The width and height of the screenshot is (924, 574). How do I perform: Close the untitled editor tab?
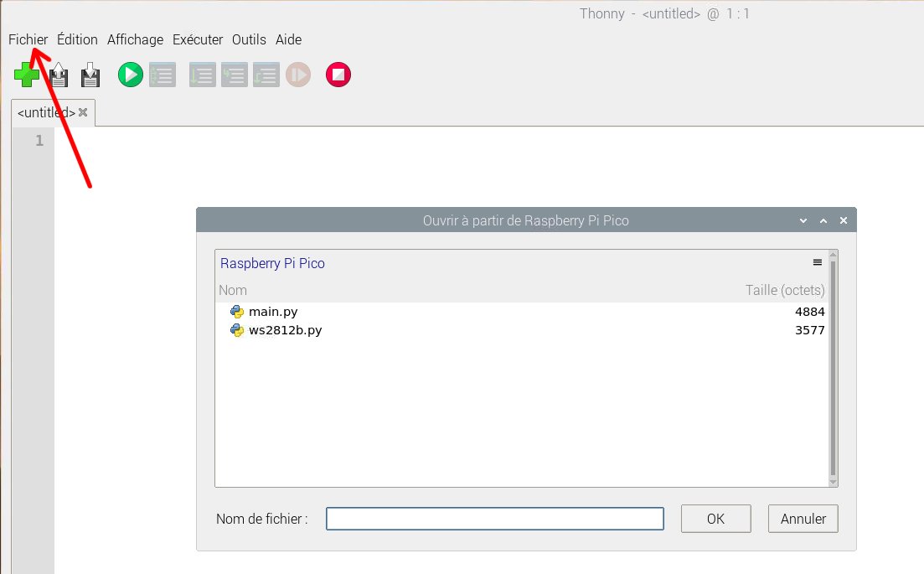tap(83, 112)
